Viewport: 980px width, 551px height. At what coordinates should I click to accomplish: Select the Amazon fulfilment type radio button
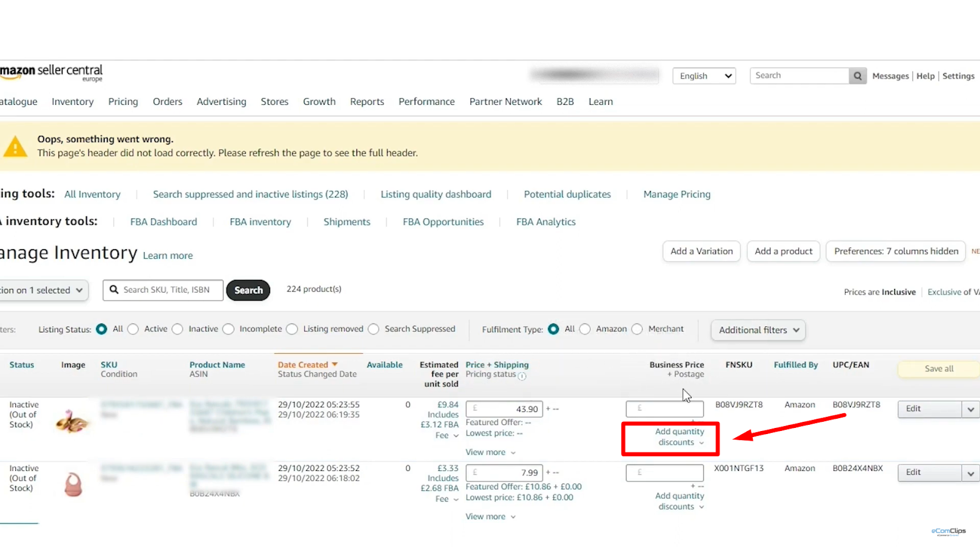pos(585,329)
